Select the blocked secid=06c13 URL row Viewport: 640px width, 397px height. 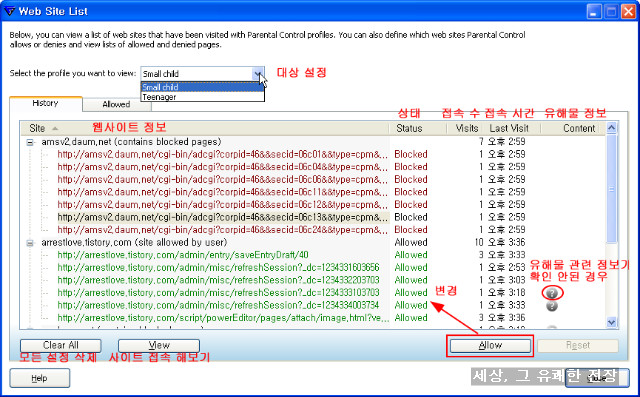tap(223, 217)
